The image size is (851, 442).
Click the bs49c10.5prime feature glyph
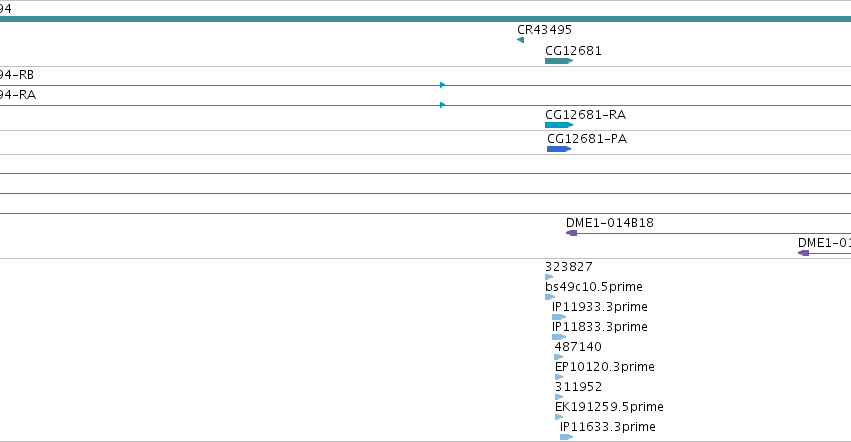coord(550,297)
